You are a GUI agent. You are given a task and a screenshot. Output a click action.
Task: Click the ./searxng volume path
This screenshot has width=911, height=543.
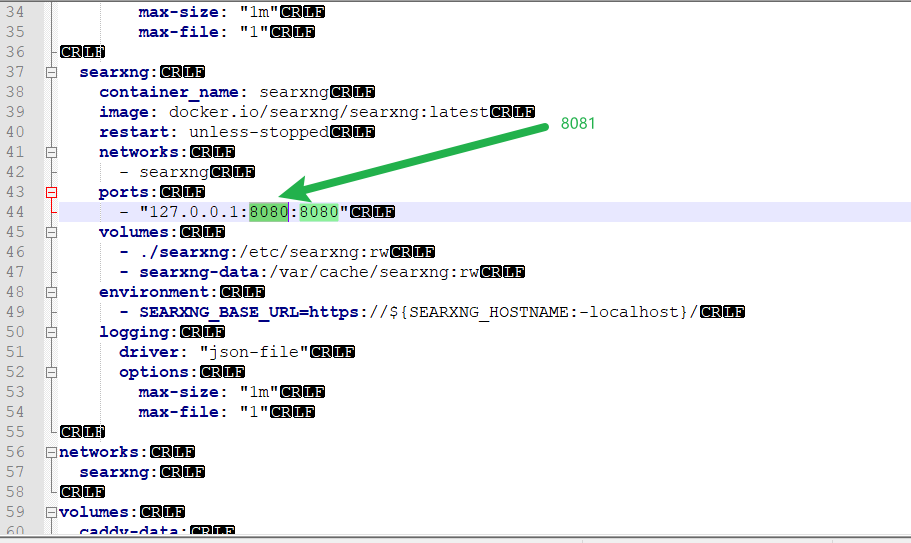click(185, 252)
